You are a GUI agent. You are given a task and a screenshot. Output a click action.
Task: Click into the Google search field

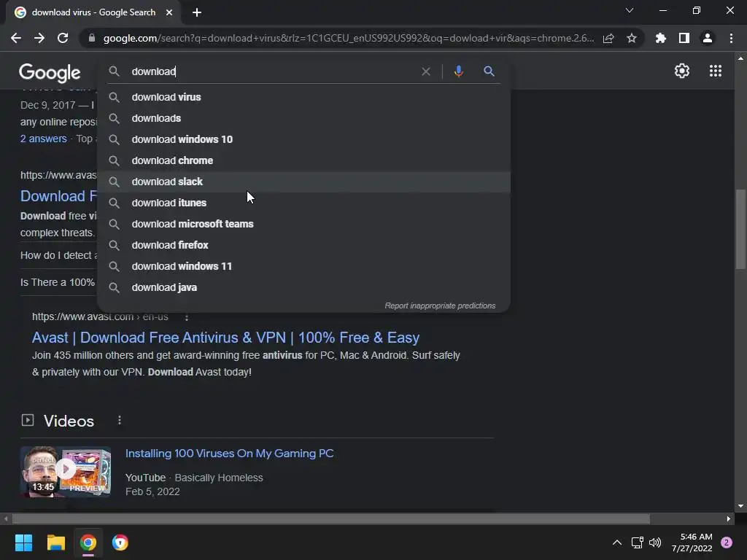point(271,71)
